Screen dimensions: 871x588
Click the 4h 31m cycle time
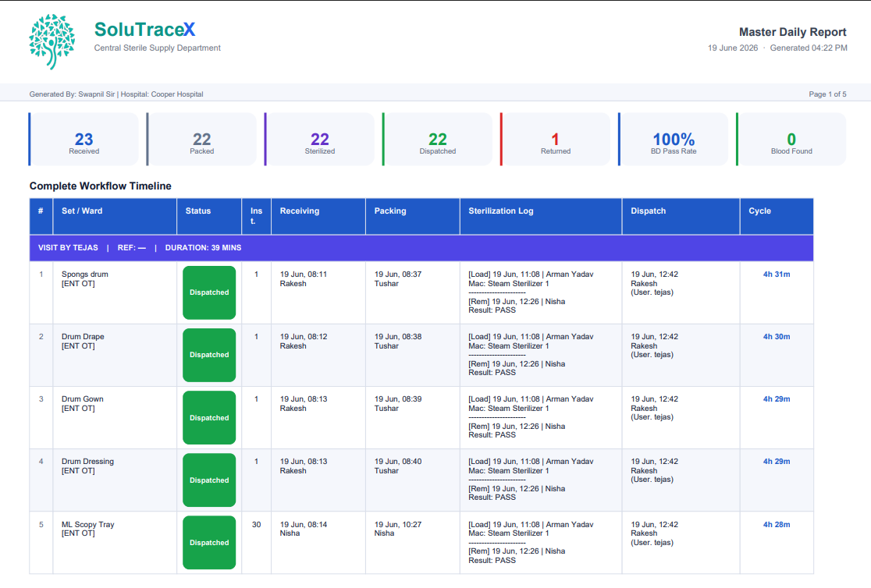pyautogui.click(x=776, y=275)
